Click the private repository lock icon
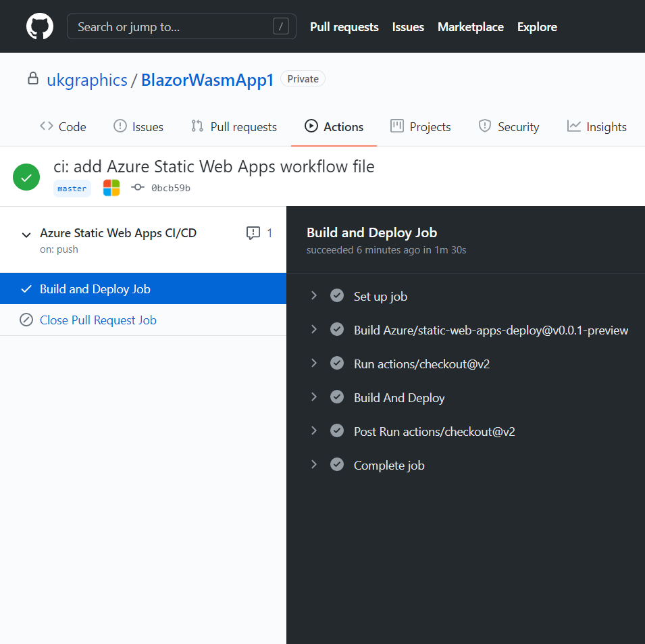 [33, 78]
